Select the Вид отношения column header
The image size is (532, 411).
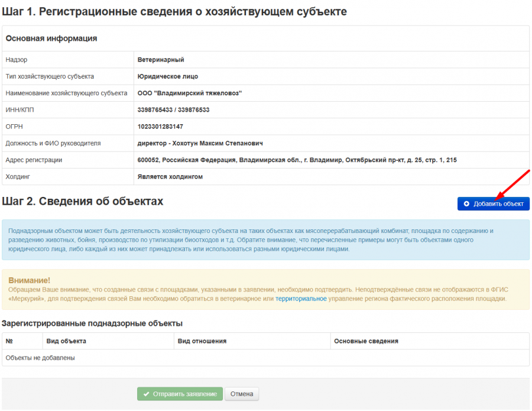click(x=202, y=341)
